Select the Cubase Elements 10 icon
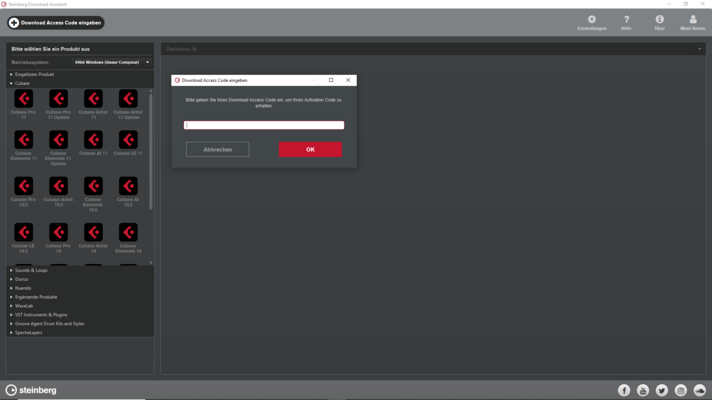712x400 pixels. click(128, 232)
